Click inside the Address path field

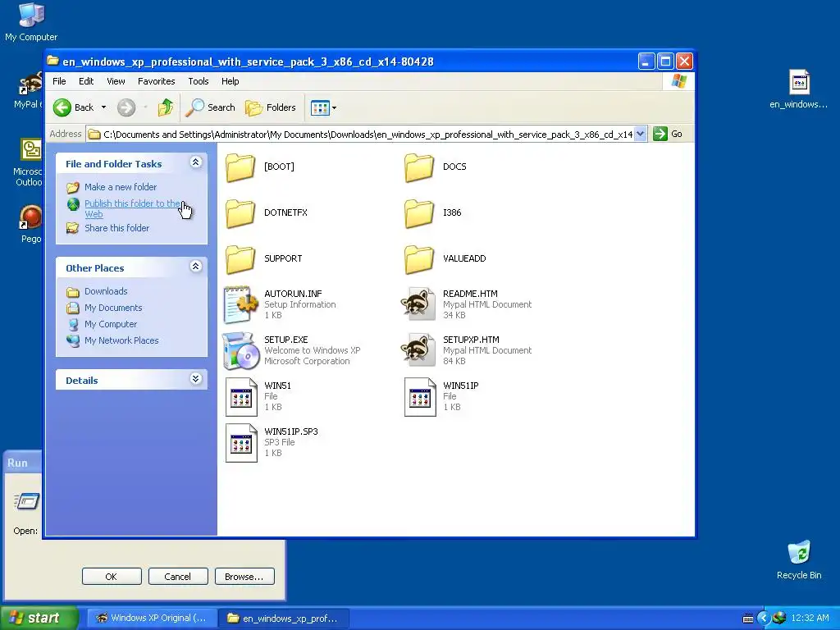pyautogui.click(x=367, y=135)
